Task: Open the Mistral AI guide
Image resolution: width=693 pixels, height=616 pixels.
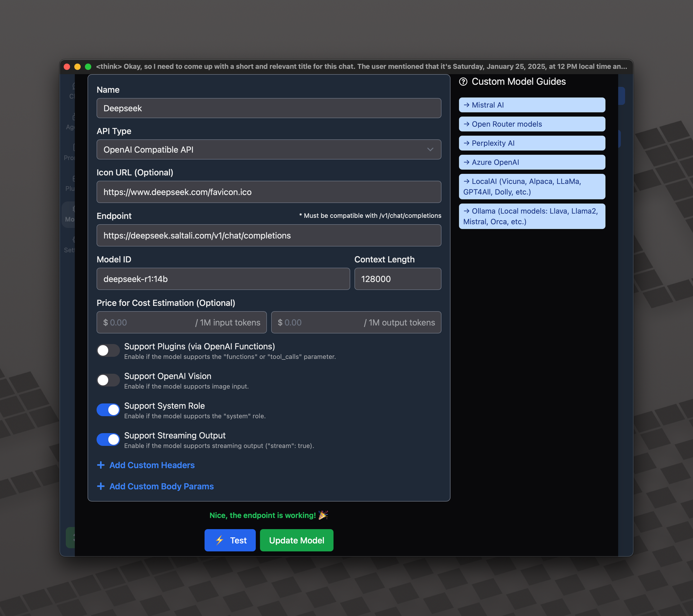Action: point(532,105)
